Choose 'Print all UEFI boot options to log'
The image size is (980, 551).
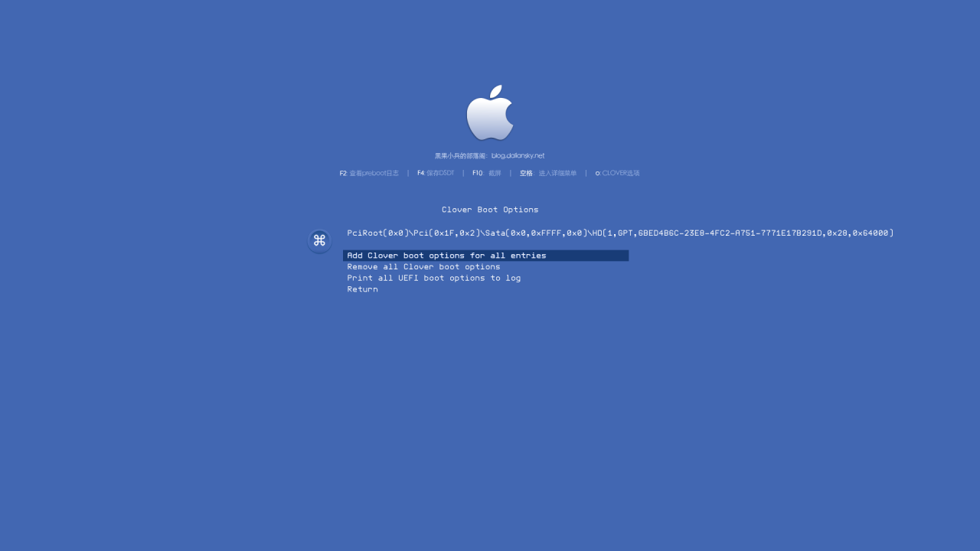[x=434, y=278]
